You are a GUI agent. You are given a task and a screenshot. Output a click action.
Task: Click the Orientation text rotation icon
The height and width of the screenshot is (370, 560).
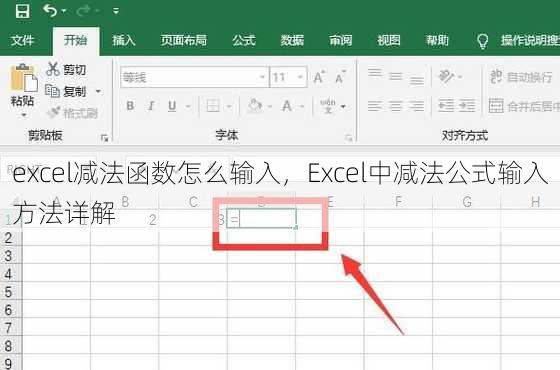click(446, 76)
